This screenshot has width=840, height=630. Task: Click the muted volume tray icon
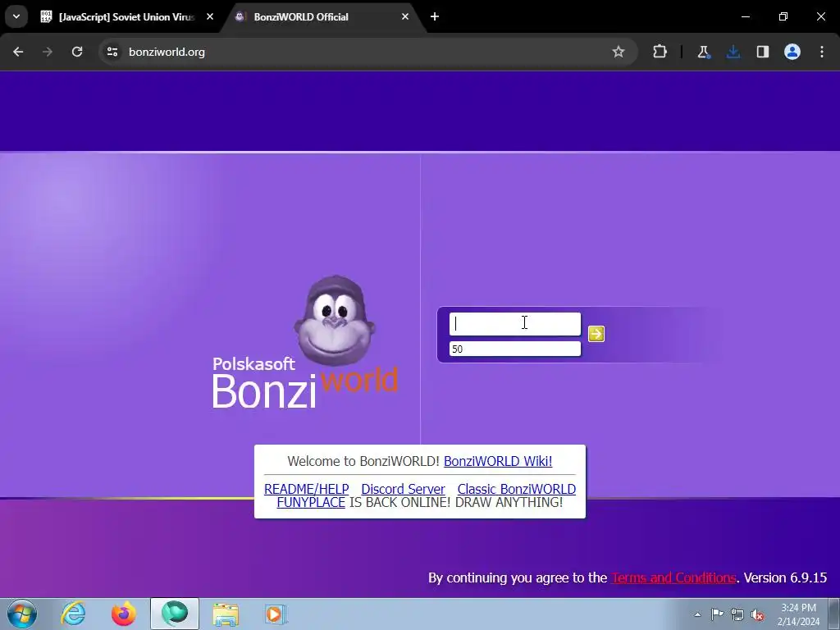[x=757, y=615]
